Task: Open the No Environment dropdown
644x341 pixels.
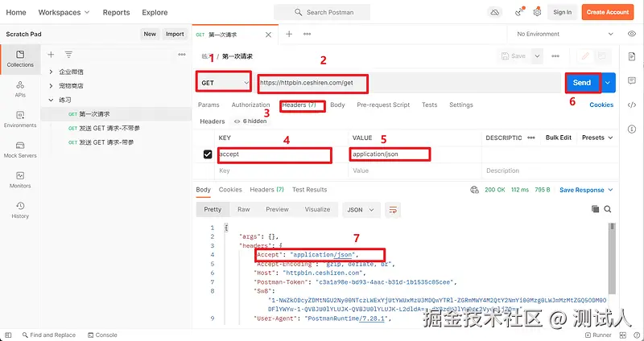Action: (564, 34)
